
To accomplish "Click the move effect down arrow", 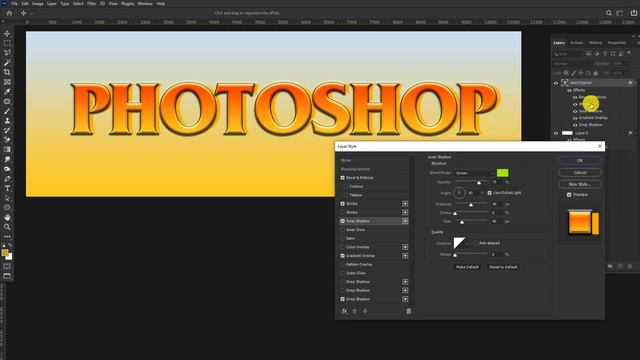I will pos(365,311).
